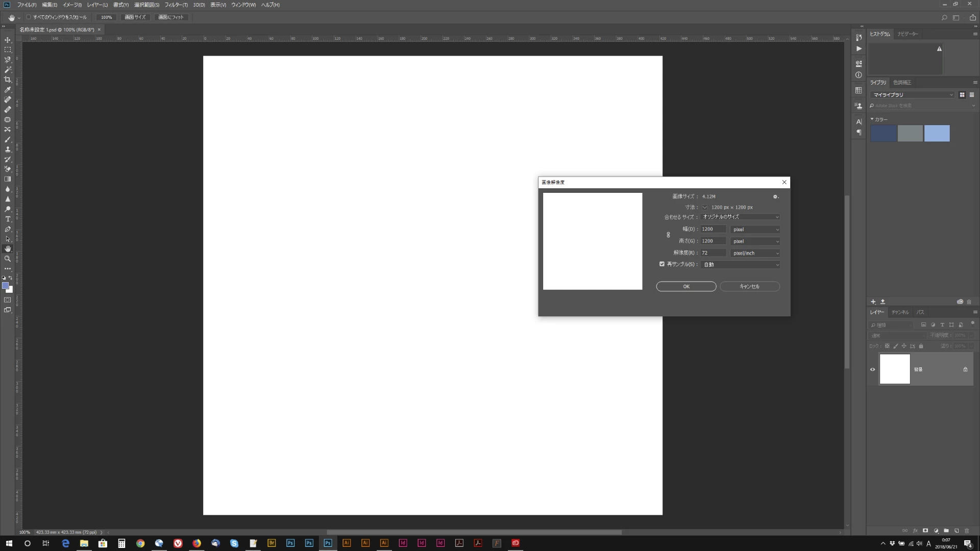Image resolution: width=980 pixels, height=551 pixels.
Task: Select the Lasso tool
Action: coord(8,60)
